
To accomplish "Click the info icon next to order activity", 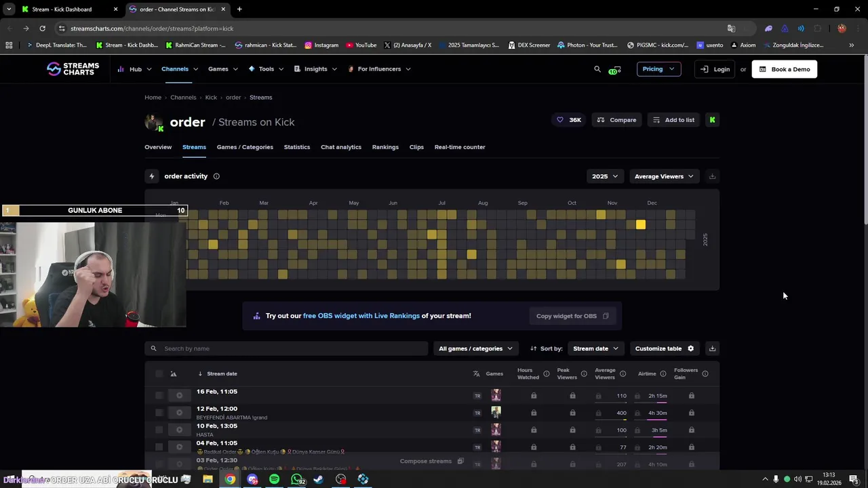I will pyautogui.click(x=216, y=176).
